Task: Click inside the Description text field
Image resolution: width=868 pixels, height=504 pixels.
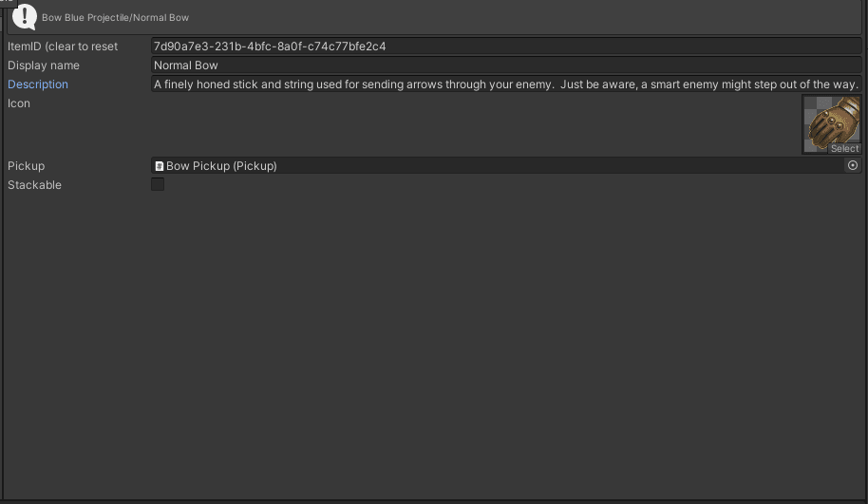Action: click(505, 84)
